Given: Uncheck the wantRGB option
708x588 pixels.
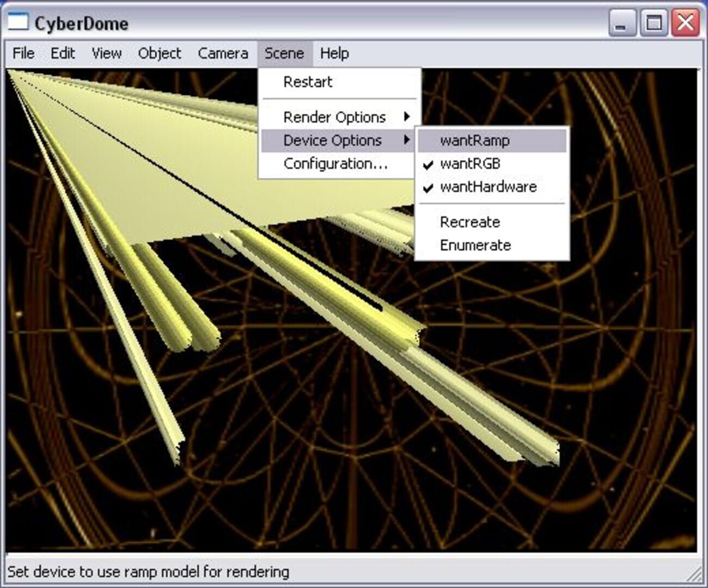Looking at the screenshot, I should [x=472, y=163].
